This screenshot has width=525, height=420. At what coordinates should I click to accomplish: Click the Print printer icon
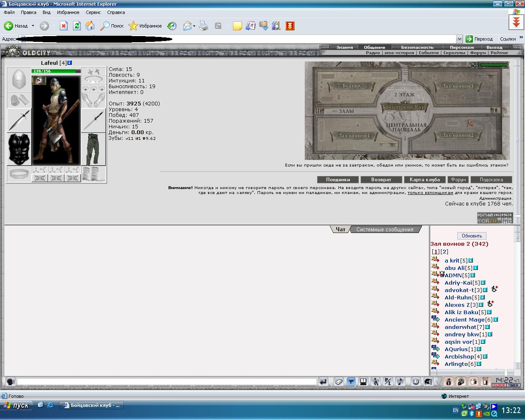(203, 26)
